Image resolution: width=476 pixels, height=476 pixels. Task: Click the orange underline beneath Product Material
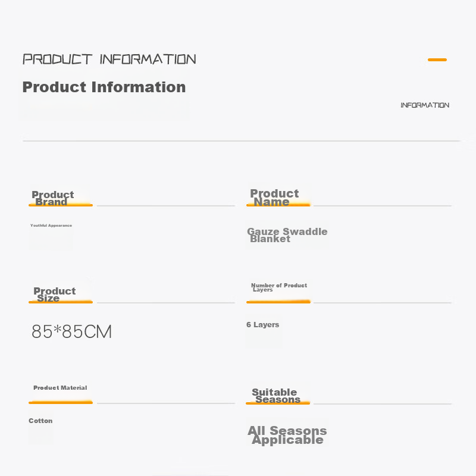point(61,403)
